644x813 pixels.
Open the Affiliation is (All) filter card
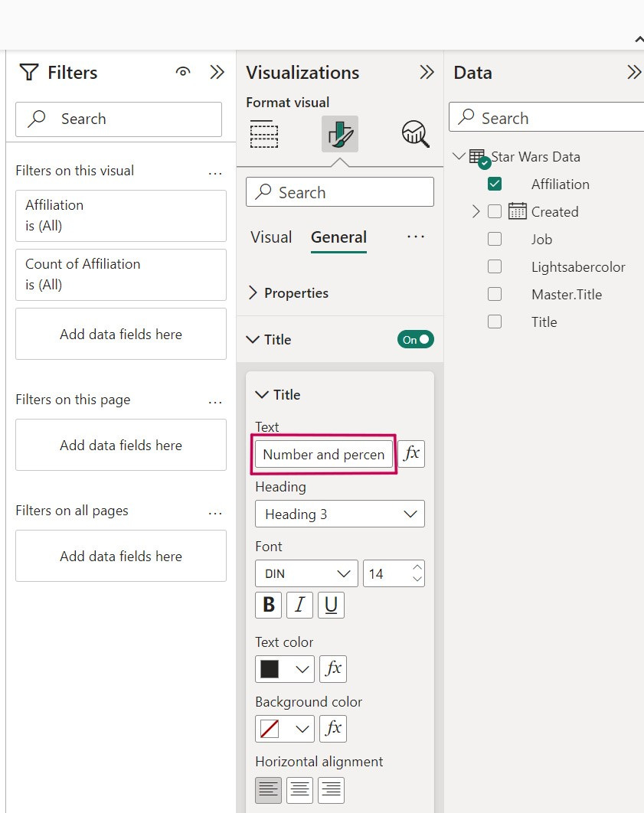point(121,216)
